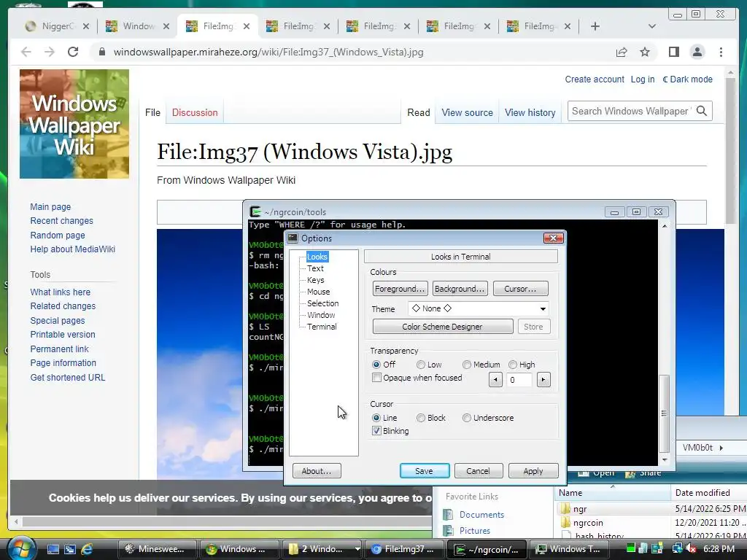The height and width of the screenshot is (560, 747).
Task: Bookmark this page with the star icon
Action: [645, 52]
